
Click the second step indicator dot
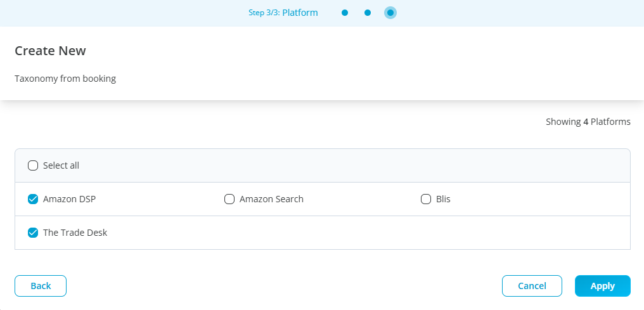368,13
